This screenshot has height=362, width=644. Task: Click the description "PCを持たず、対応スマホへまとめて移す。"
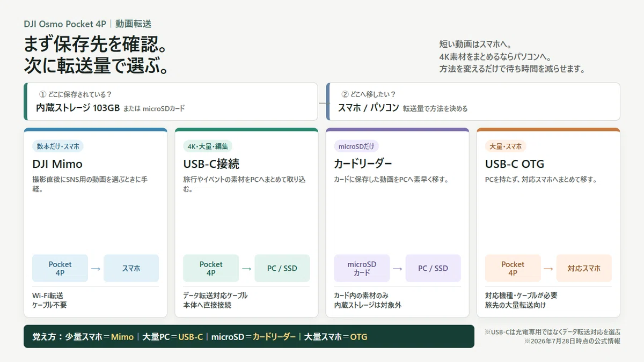541,180
